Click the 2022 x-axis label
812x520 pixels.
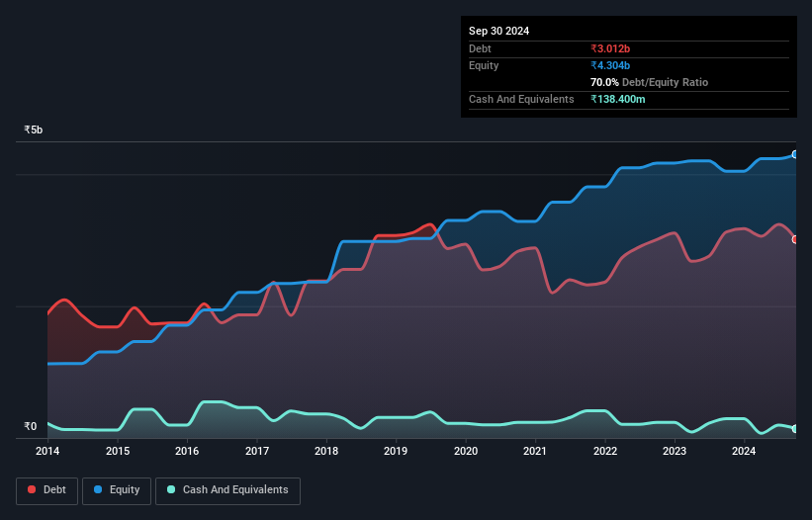point(605,451)
